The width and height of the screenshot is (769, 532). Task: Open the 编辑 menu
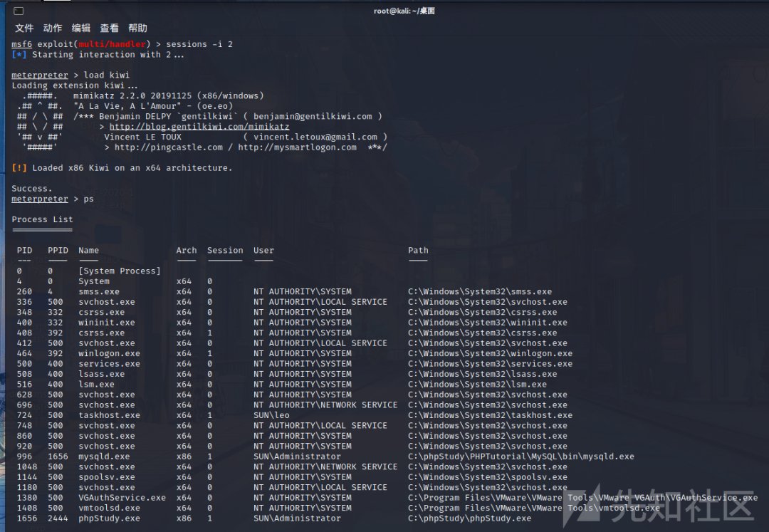pyautogui.click(x=81, y=28)
